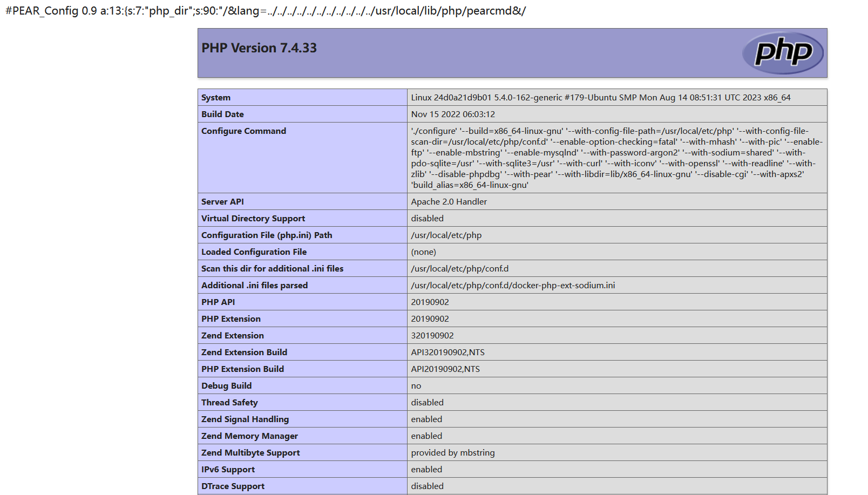This screenshot has width=868, height=495.
Task: Select the IPv6 Support label
Action: 228,470
